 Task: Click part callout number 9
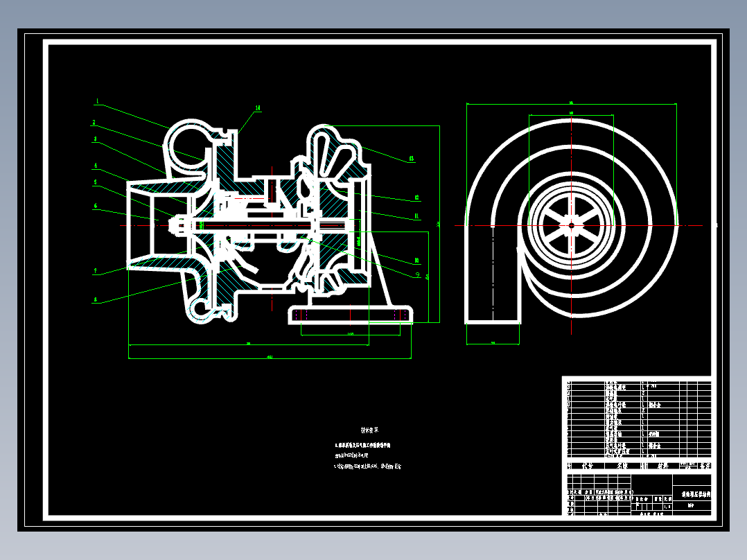click(x=417, y=274)
